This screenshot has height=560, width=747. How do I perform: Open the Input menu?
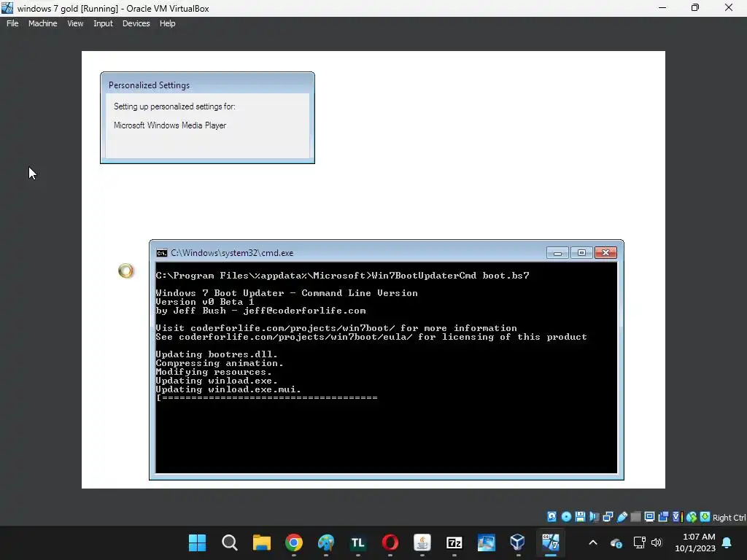(103, 23)
